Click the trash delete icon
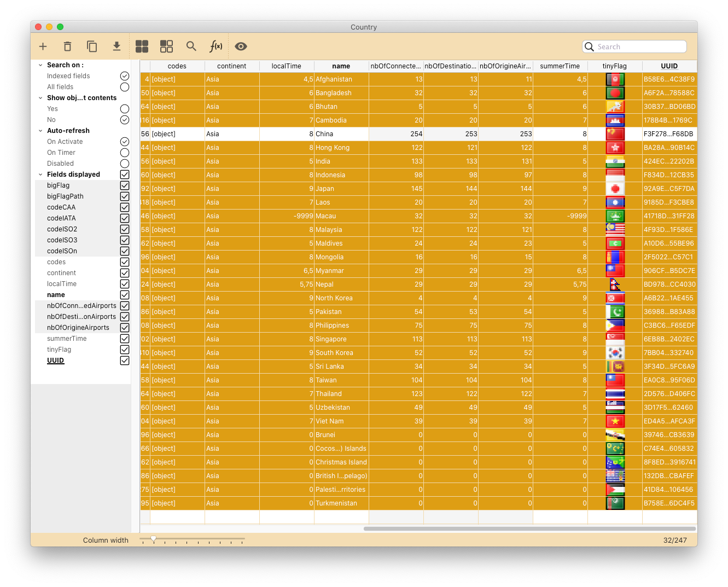This screenshot has width=728, height=587. (x=67, y=47)
